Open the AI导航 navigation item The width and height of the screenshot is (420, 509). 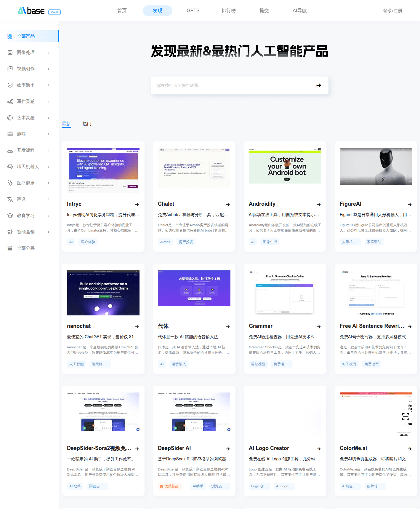point(300,11)
